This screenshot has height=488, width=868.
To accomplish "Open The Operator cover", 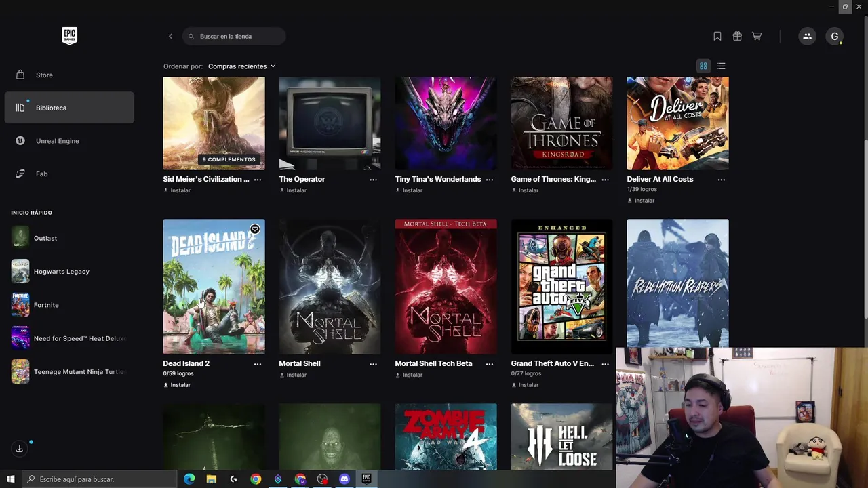I will point(330,123).
